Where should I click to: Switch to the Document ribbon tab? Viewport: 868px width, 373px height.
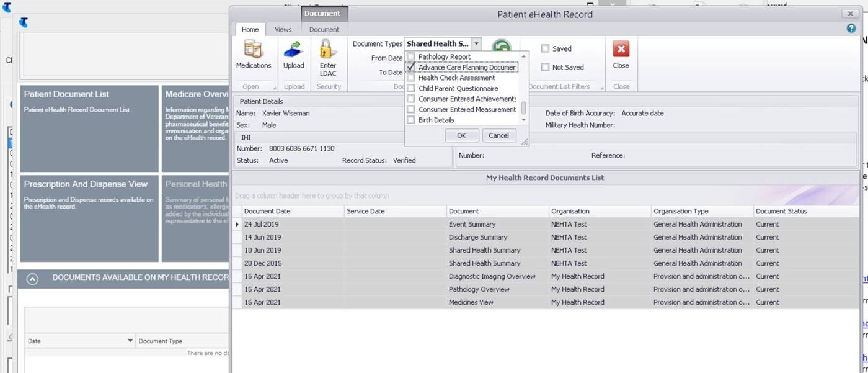point(324,29)
